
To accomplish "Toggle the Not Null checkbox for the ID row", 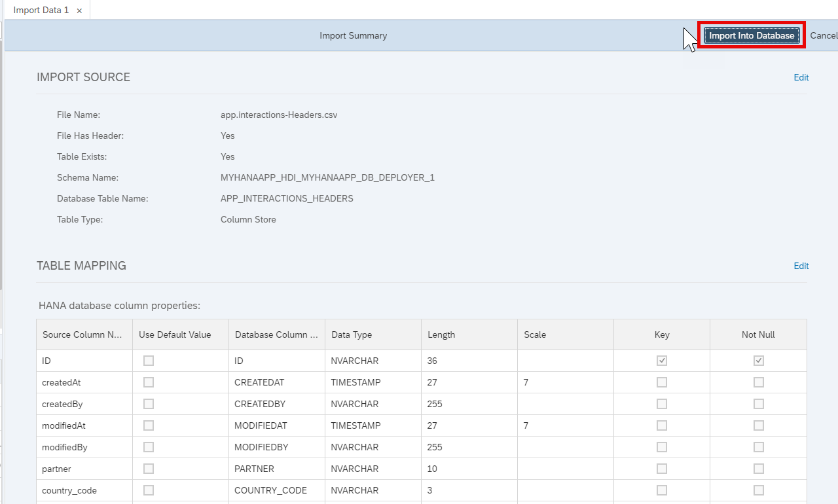I will (x=758, y=360).
